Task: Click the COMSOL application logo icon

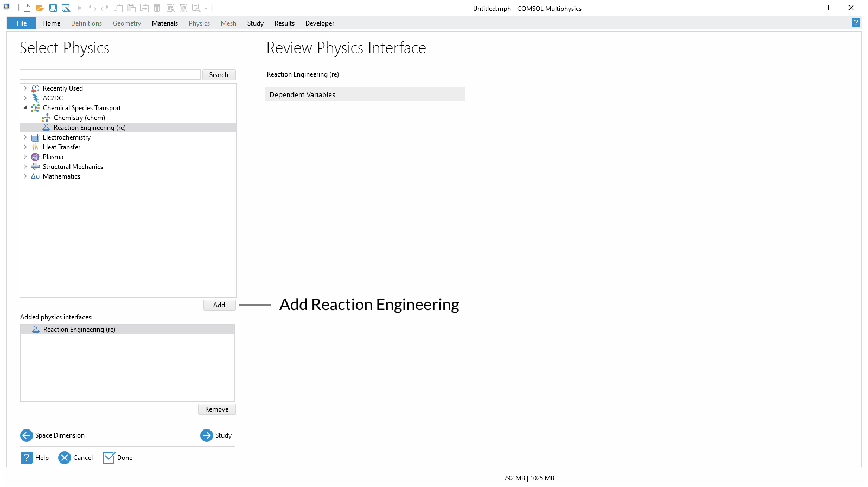Action: pos(7,7)
